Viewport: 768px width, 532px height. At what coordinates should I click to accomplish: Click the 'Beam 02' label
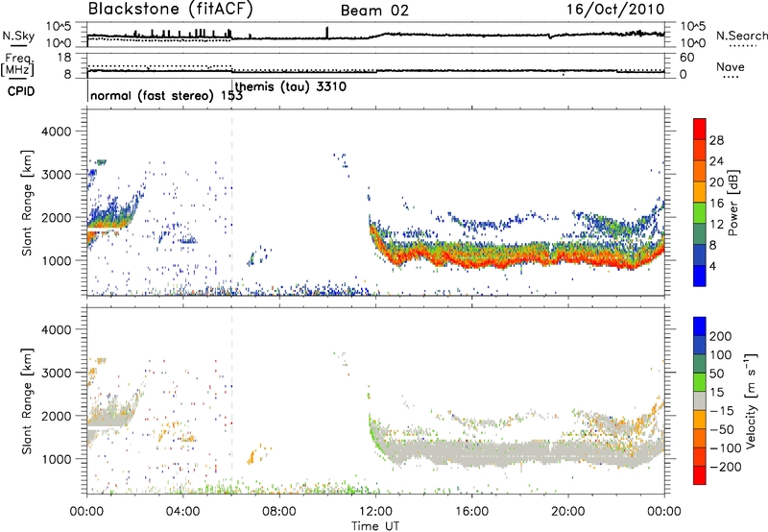pos(374,11)
